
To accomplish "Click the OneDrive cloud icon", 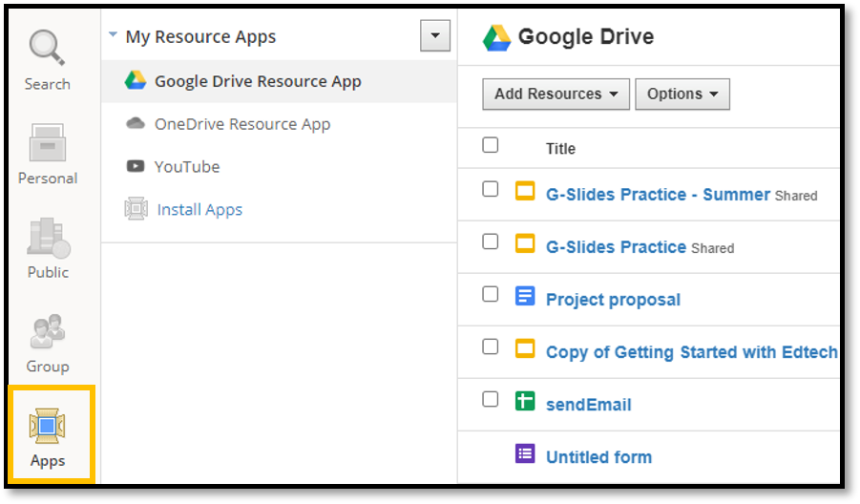I will pyautogui.click(x=136, y=123).
